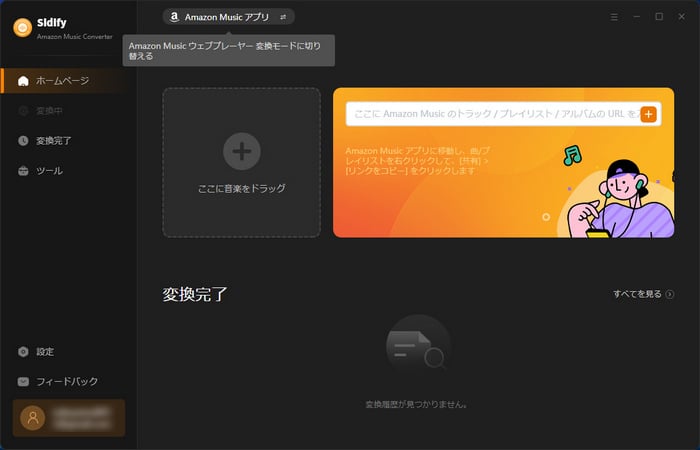Click the empty history document search icon
Screen dimensions: 700x450
point(418,346)
